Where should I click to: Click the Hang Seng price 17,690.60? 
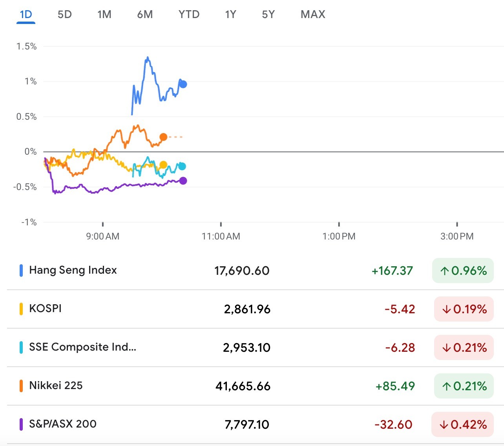(x=242, y=271)
